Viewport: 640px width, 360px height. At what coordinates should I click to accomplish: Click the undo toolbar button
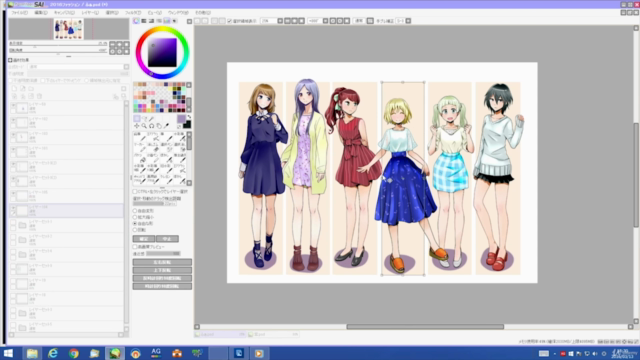click(x=198, y=21)
